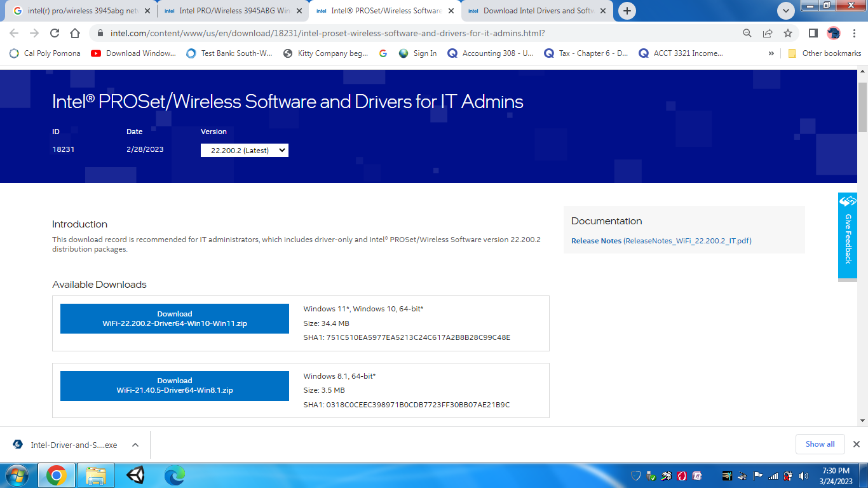This screenshot has height=488, width=868.
Task: Download WiFi-22.200.2-Driver64-Win10-Win11.zip
Action: (x=174, y=318)
